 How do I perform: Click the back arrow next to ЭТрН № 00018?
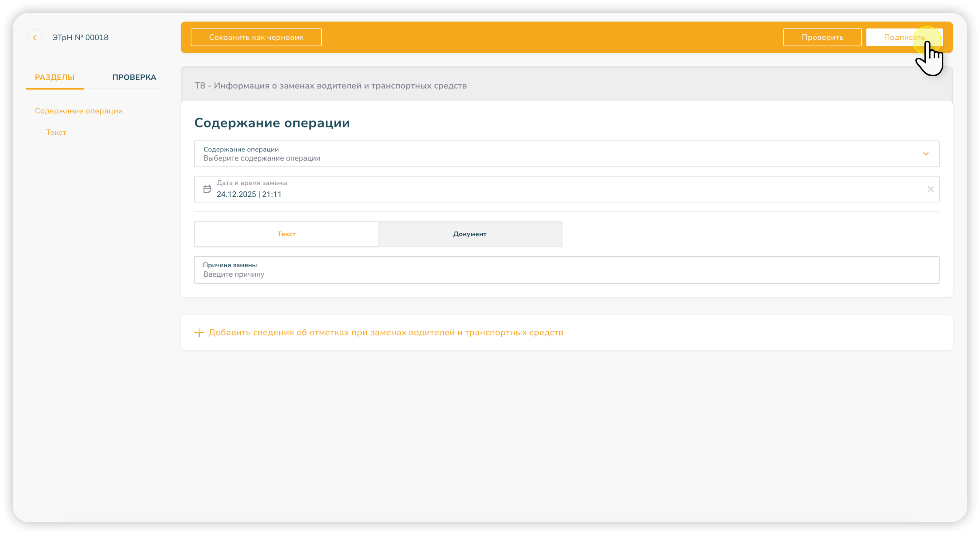pyautogui.click(x=35, y=37)
